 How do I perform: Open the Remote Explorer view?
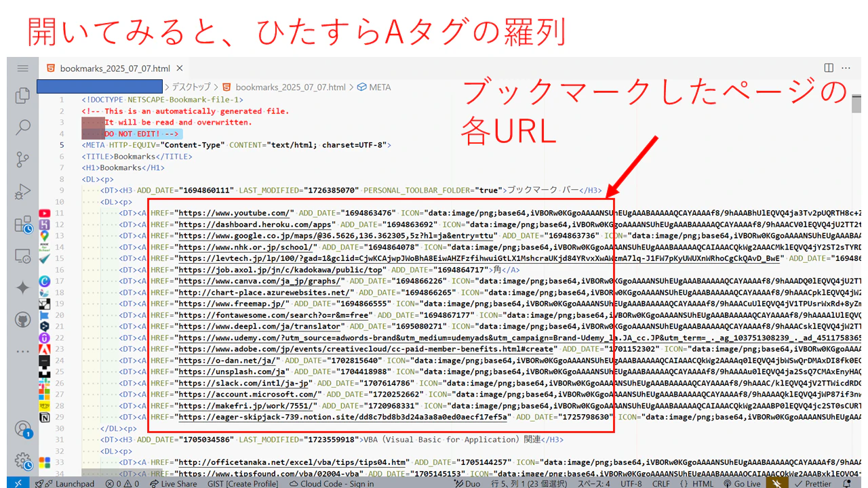(x=22, y=256)
